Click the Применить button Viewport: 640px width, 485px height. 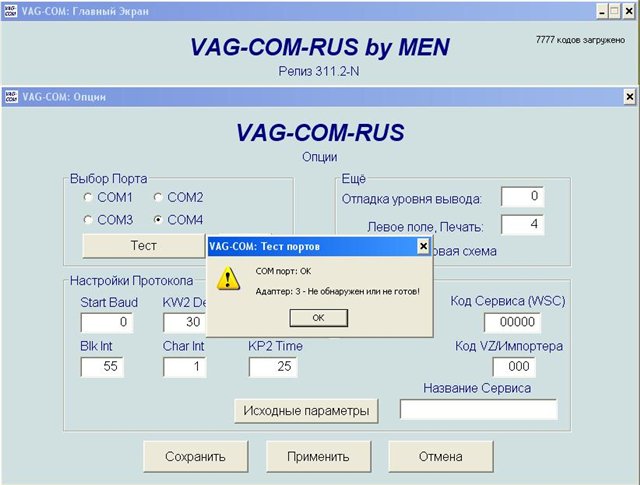(318, 456)
